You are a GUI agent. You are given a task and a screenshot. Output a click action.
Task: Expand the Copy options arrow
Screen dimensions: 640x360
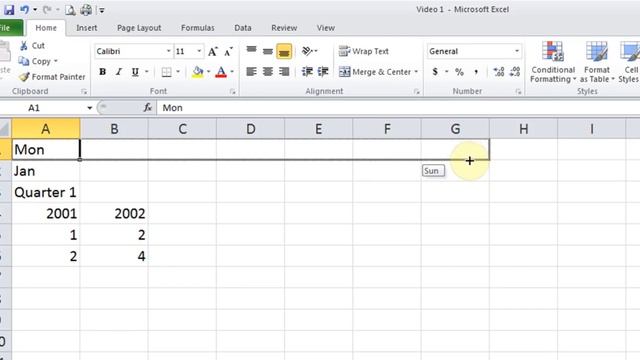click(x=56, y=61)
